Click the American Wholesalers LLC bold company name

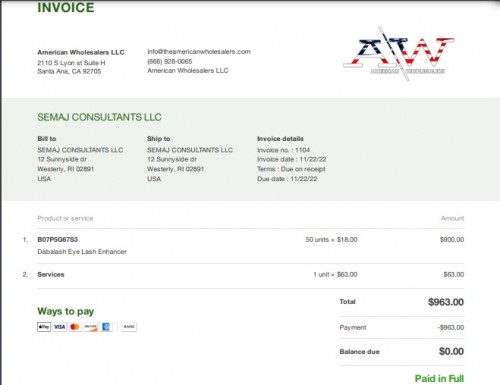pyautogui.click(x=81, y=52)
